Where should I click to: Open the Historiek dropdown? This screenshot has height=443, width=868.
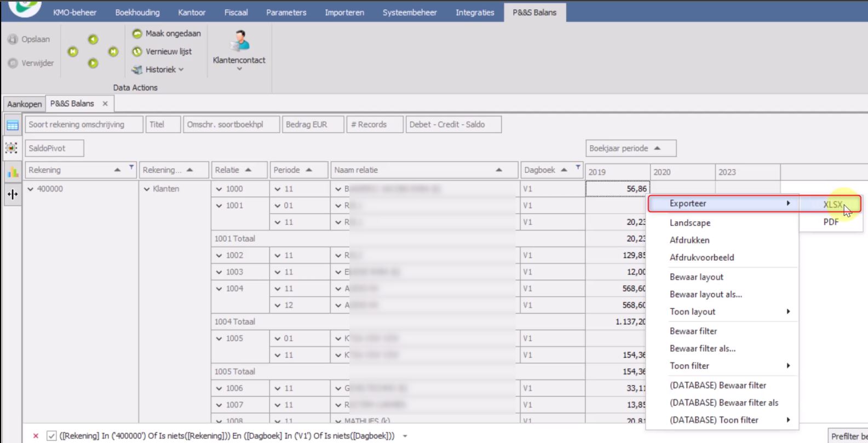(x=158, y=70)
